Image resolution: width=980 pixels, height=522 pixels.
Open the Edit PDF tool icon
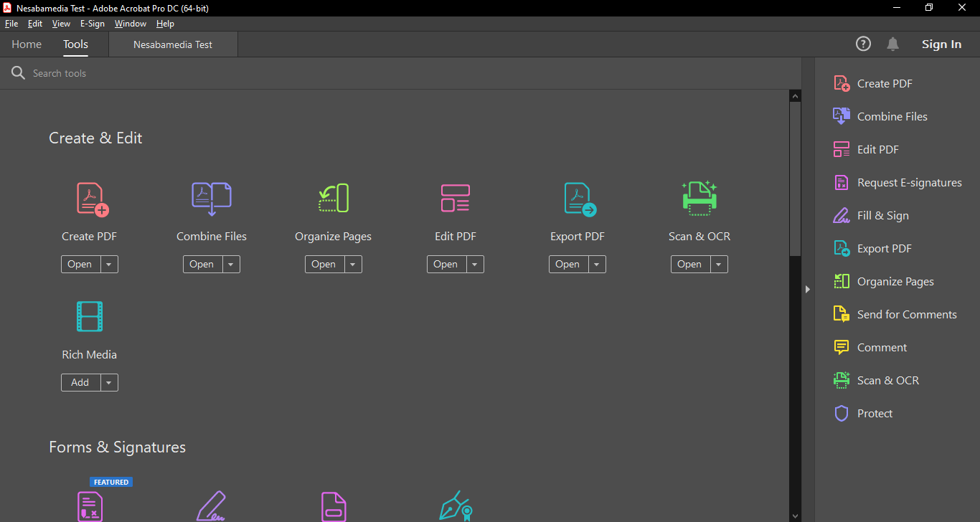(455, 199)
